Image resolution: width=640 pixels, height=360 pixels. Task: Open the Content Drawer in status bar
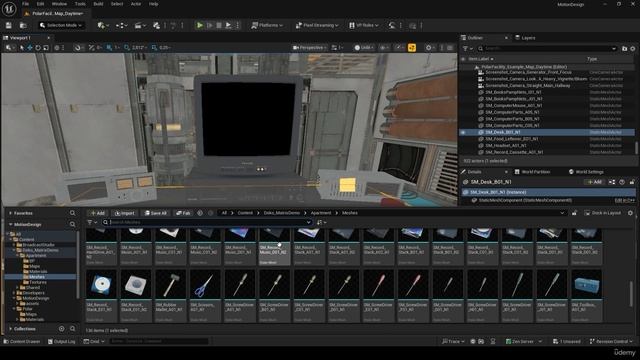tap(22, 341)
